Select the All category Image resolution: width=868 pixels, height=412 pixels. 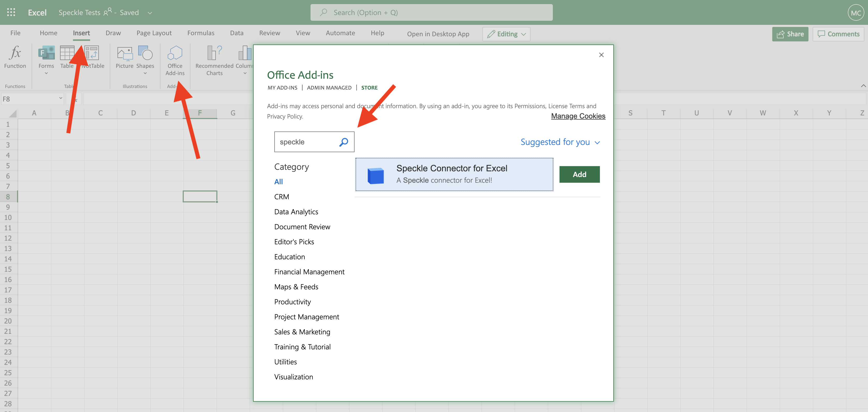(278, 182)
